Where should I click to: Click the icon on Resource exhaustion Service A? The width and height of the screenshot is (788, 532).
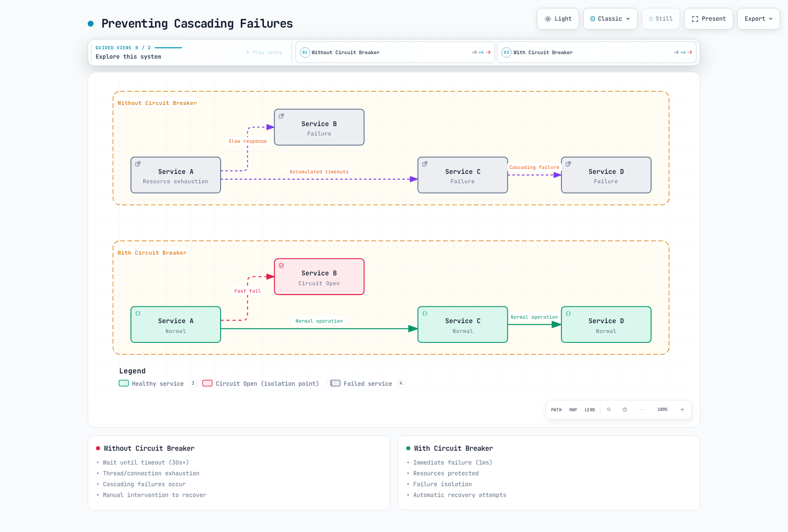coord(138,164)
